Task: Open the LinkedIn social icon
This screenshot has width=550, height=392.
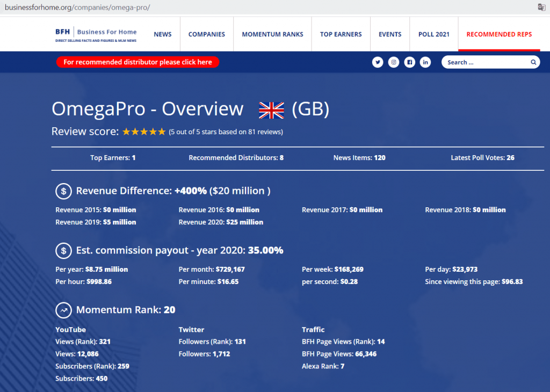Action: tap(425, 62)
